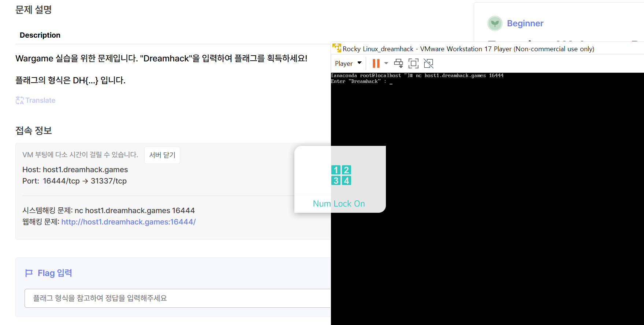This screenshot has height=325, width=644.
Task: Click the Beginner level label
Action: 525,23
